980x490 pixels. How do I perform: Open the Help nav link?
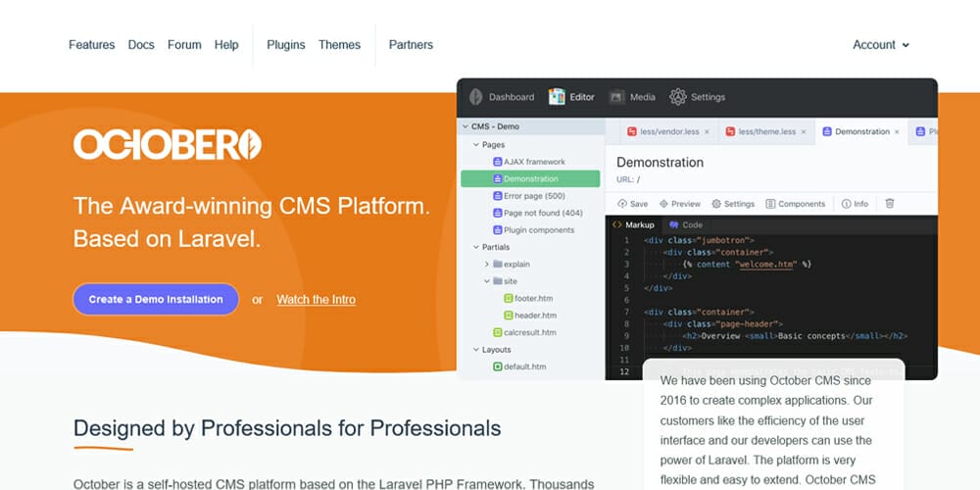click(226, 45)
